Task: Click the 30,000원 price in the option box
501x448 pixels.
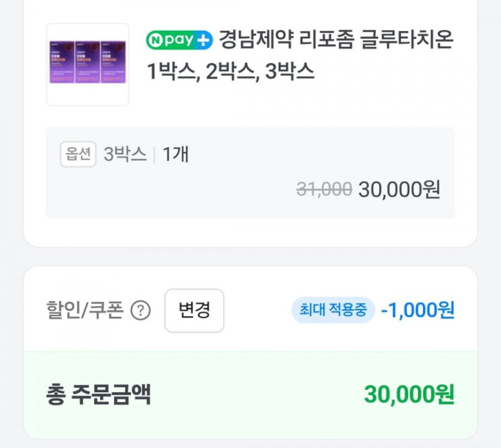Action: (399, 190)
